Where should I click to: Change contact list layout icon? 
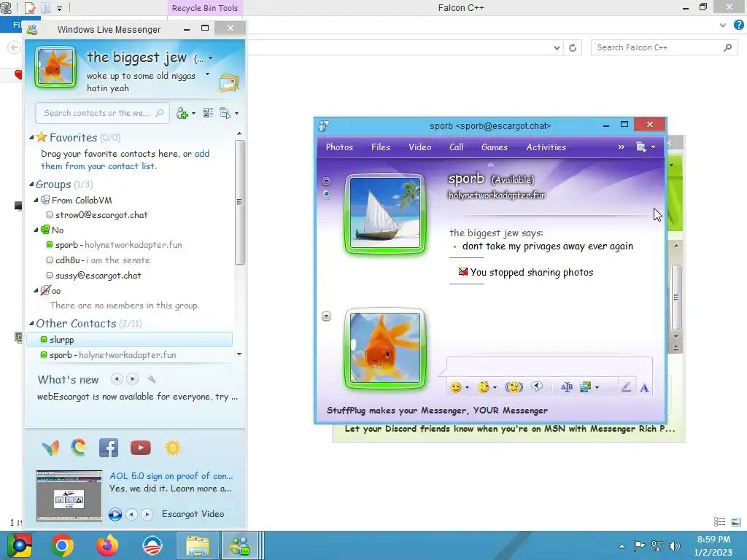pos(208,113)
